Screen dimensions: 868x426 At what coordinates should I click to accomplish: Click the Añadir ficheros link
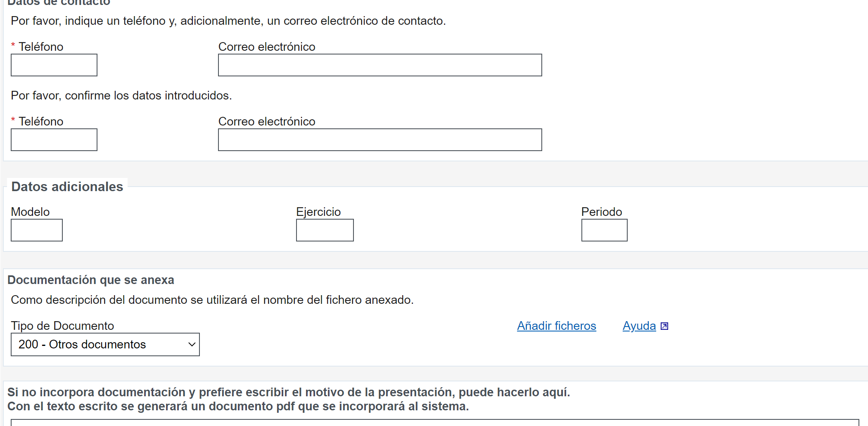point(556,326)
